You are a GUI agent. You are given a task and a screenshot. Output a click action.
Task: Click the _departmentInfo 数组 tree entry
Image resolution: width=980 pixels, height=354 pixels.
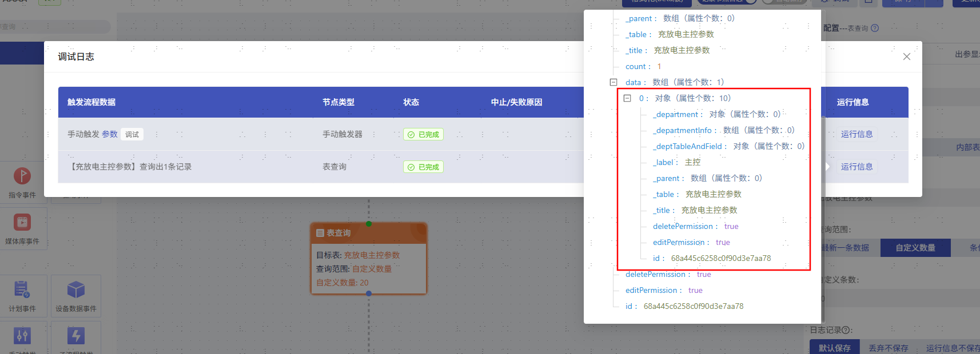tap(724, 130)
